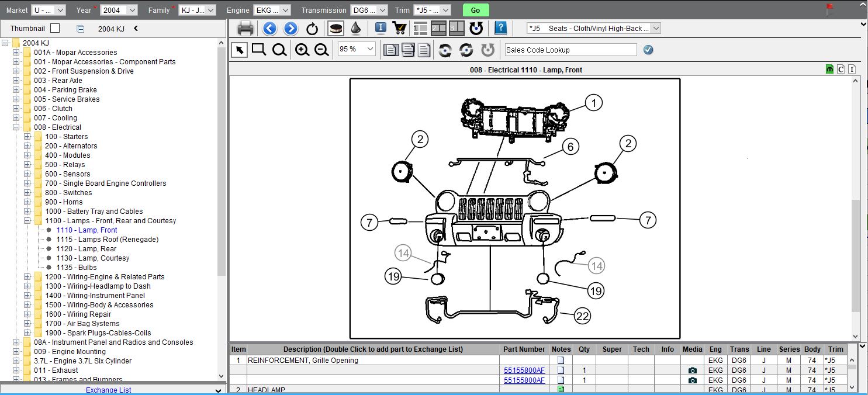868x395 pixels.
Task: Expand the Exchange List panel chevron
Action: [x=218, y=390]
